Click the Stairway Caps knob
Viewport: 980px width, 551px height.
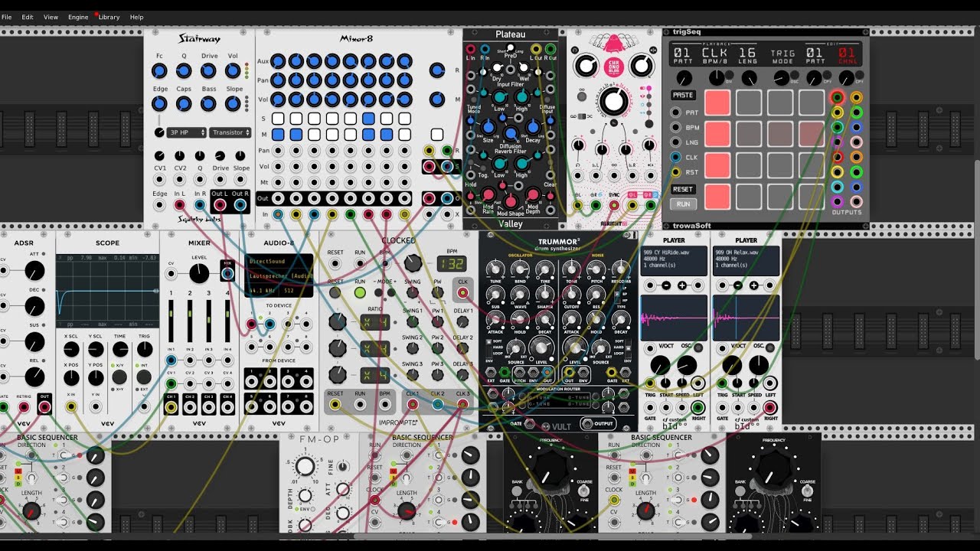click(x=184, y=104)
